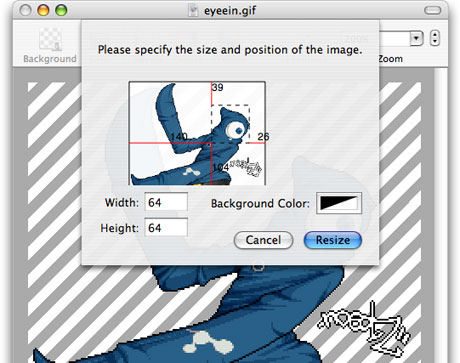Click the green zoom window button

(61, 10)
